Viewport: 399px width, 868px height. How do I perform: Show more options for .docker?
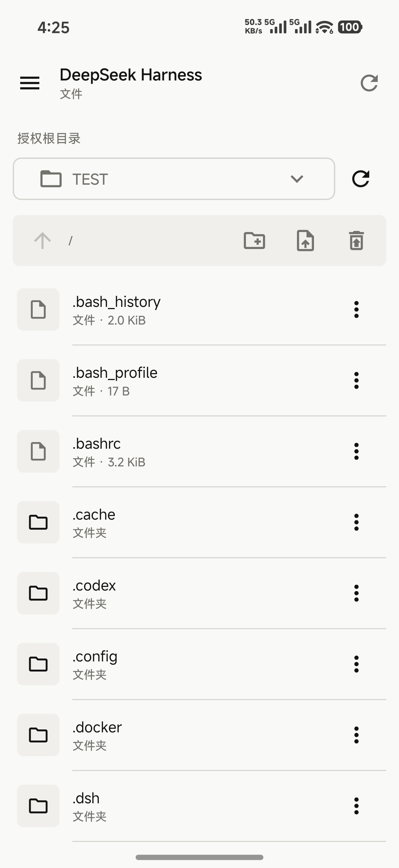pos(356,735)
